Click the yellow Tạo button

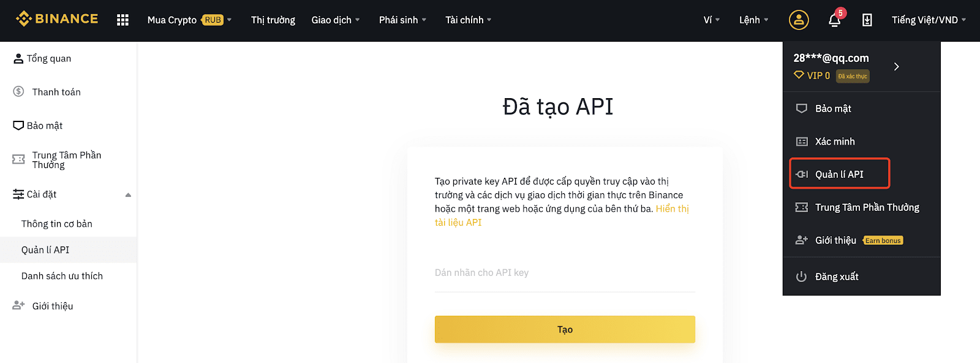[x=565, y=329]
